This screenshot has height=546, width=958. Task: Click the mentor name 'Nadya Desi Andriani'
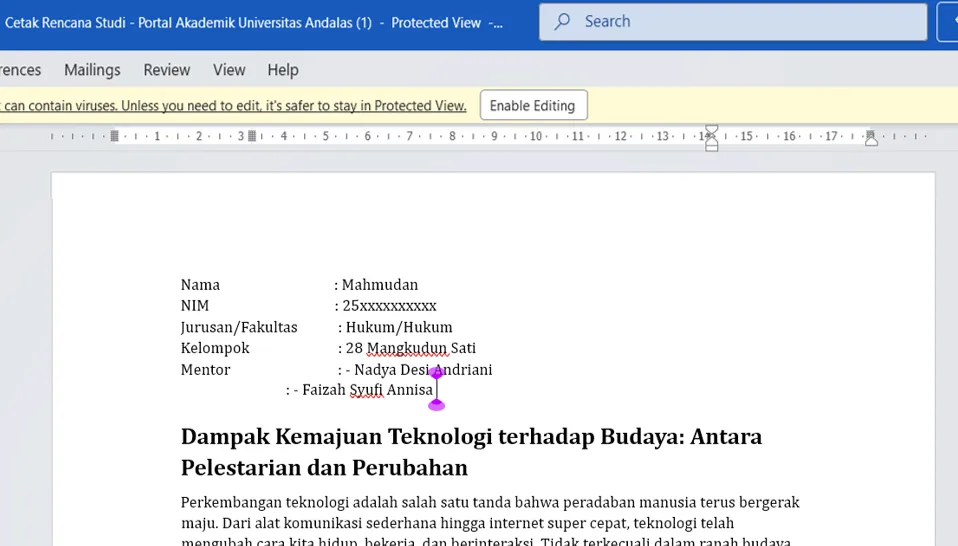click(423, 370)
